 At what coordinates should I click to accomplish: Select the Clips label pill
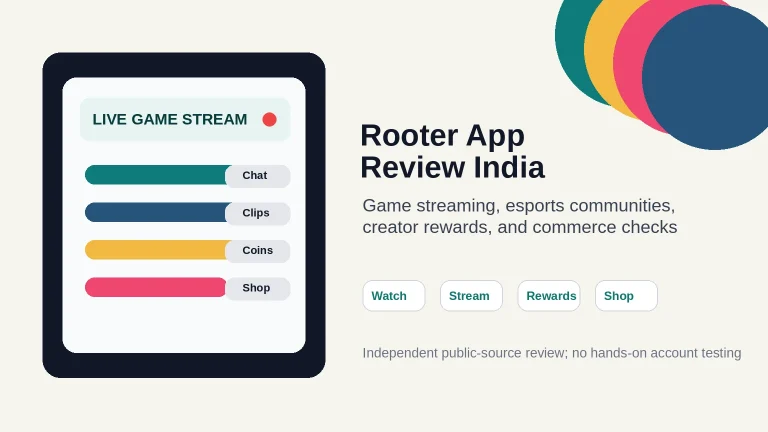[x=258, y=214]
